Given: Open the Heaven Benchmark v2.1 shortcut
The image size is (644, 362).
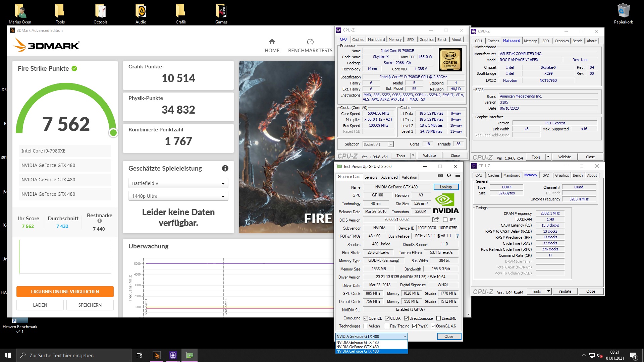Looking at the screenshot, I should tap(20, 326).
